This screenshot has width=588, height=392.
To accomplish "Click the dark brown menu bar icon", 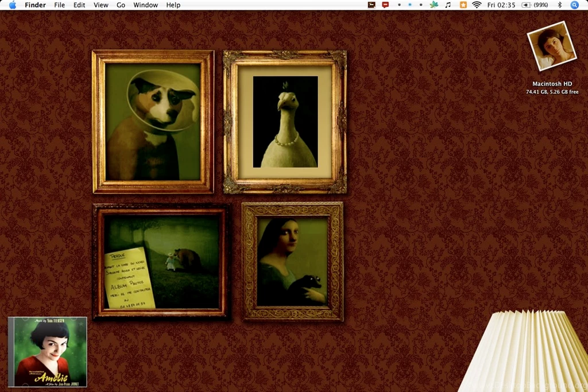I will point(372,5).
